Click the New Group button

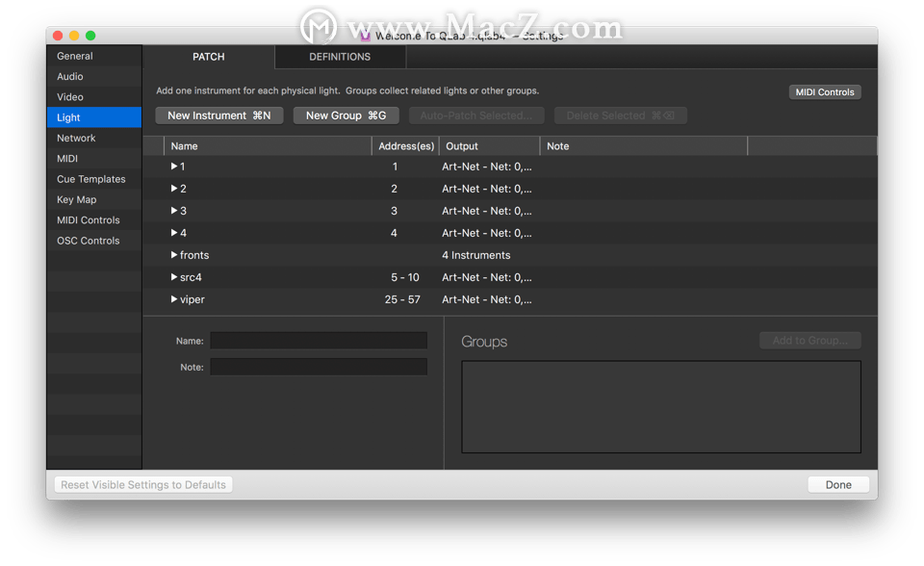pos(346,116)
